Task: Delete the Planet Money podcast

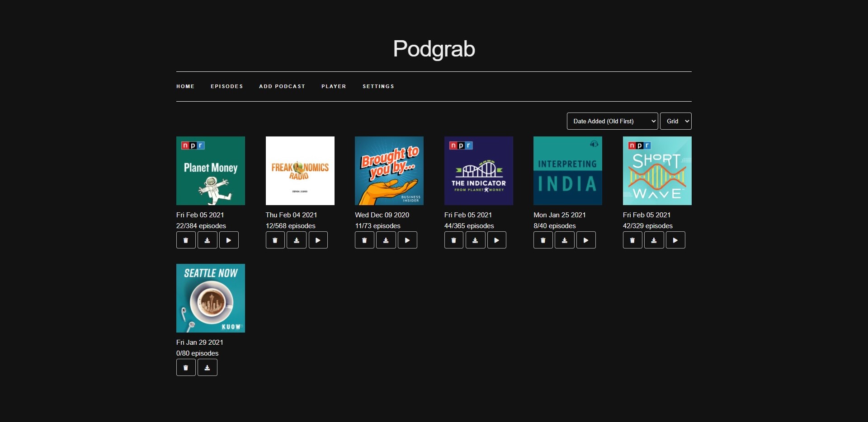Action: pos(186,240)
